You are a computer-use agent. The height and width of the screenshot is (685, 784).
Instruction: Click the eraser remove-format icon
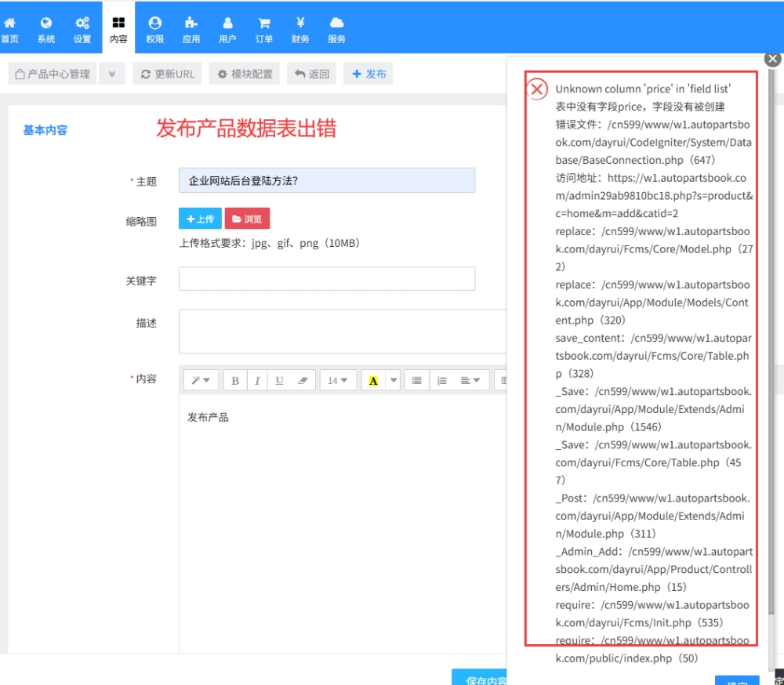(302, 380)
